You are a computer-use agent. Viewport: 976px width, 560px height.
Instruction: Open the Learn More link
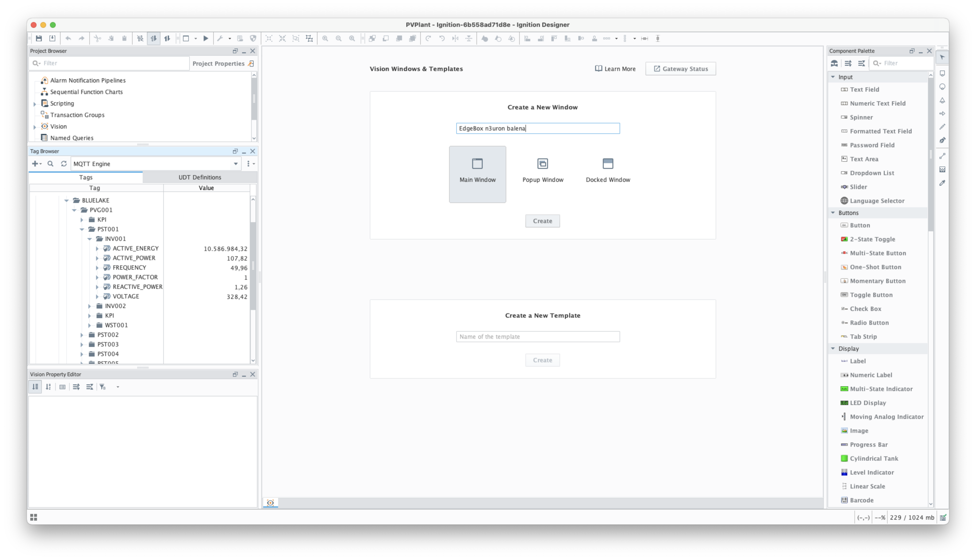[x=615, y=69]
